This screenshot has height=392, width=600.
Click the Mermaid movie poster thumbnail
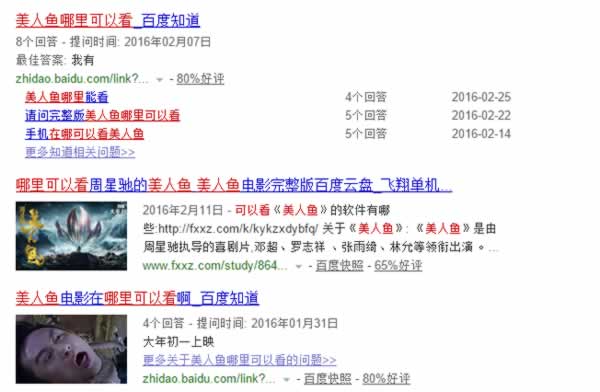tap(71, 236)
